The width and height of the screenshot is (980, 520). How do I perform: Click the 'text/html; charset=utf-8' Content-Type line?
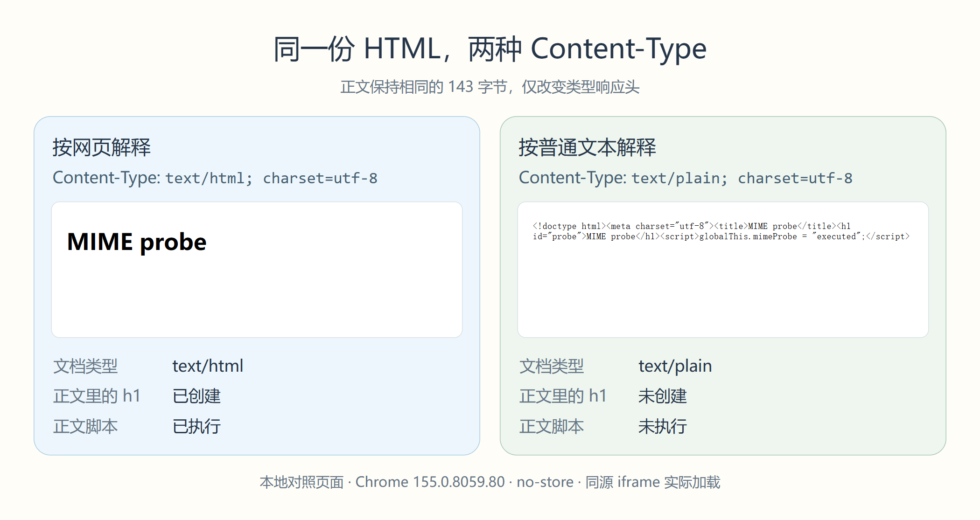pyautogui.click(x=215, y=178)
